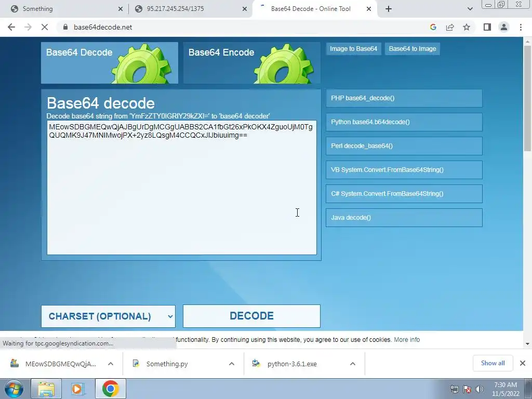Expand python-3.6.1.exe download options arrow
Screen dimensions: 532x399
353,364
